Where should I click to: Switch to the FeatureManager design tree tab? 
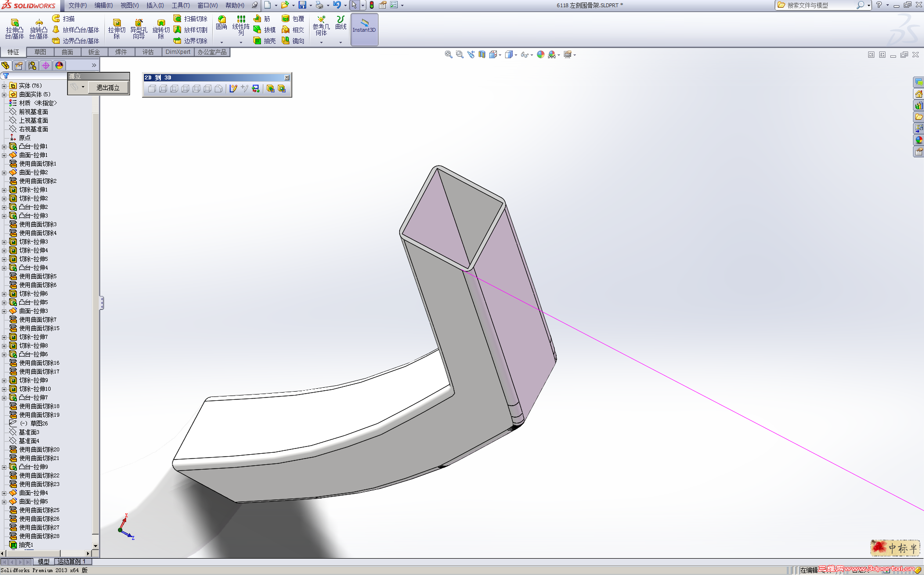(x=6, y=65)
